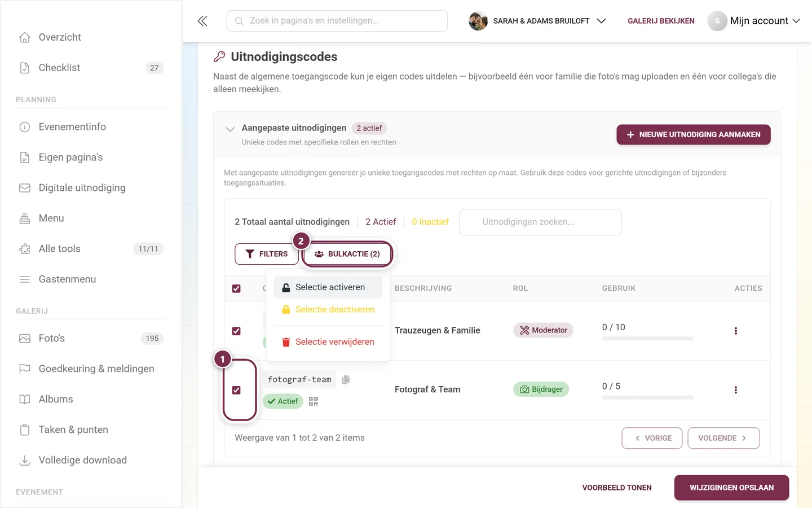Show QR code for fotograf-team invitation
Viewport: 812px width, 508px height.
[314, 401]
